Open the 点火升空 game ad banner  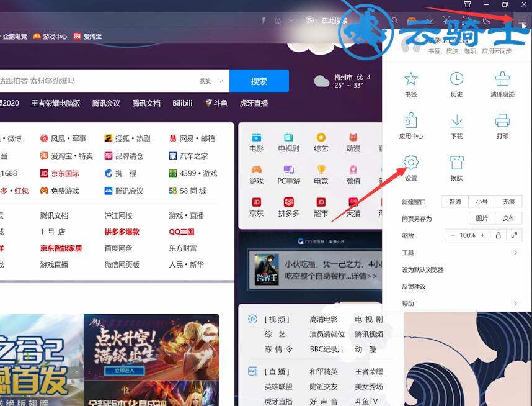(x=151, y=346)
